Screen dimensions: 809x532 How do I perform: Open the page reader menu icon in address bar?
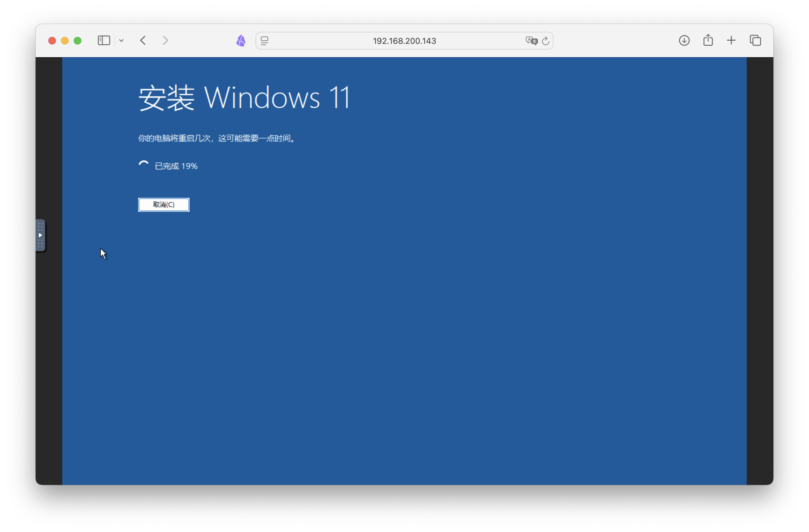point(264,41)
